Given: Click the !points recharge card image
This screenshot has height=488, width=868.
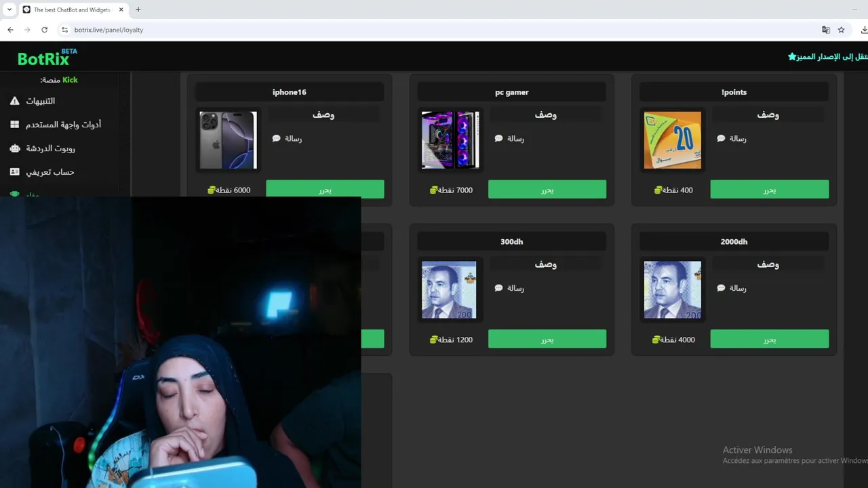Looking at the screenshot, I should click(673, 140).
